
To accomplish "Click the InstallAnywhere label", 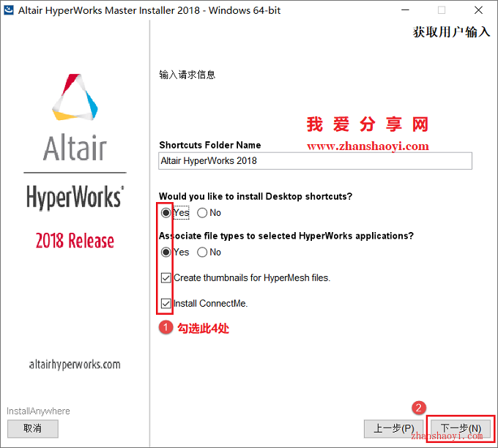I will [38, 411].
